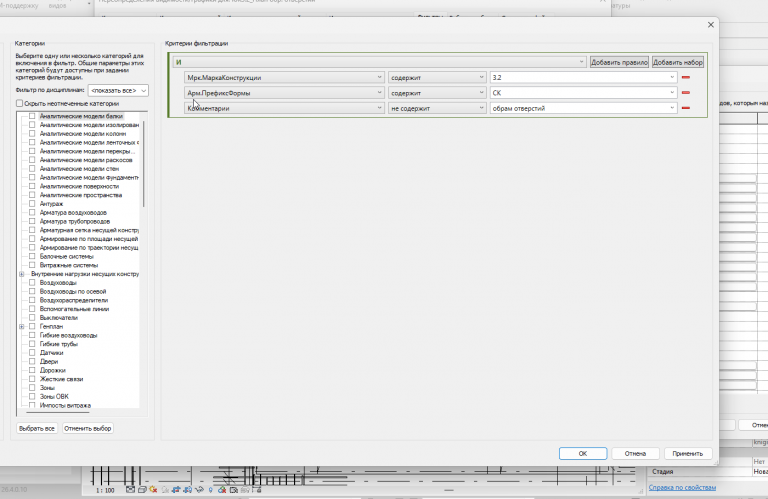
Task: Select the Витражные системы row
Action: [x=69, y=265]
